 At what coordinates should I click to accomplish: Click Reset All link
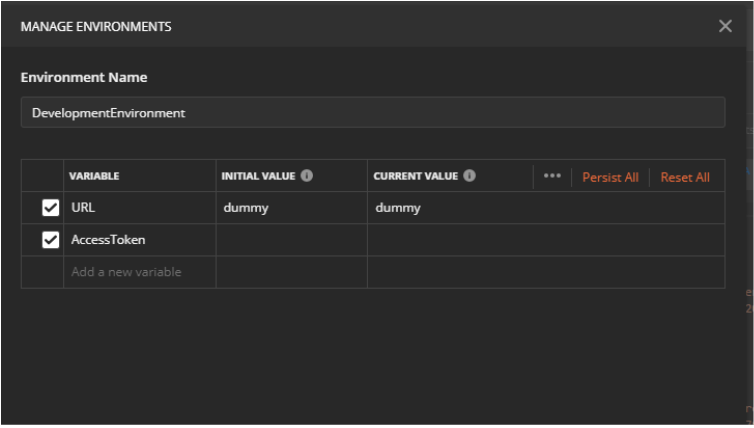[685, 177]
